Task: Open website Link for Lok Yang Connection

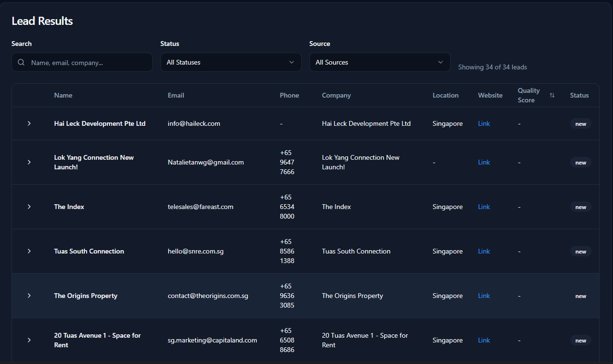Action: 484,162
